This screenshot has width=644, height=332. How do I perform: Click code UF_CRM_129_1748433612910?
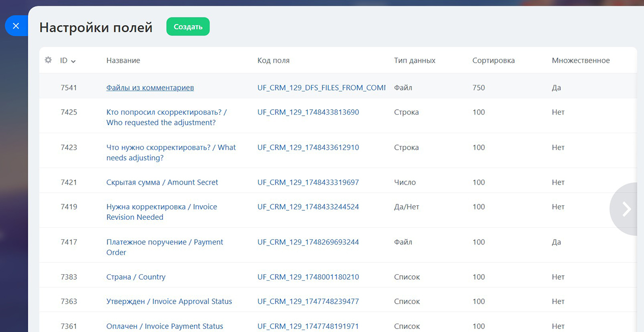(308, 147)
